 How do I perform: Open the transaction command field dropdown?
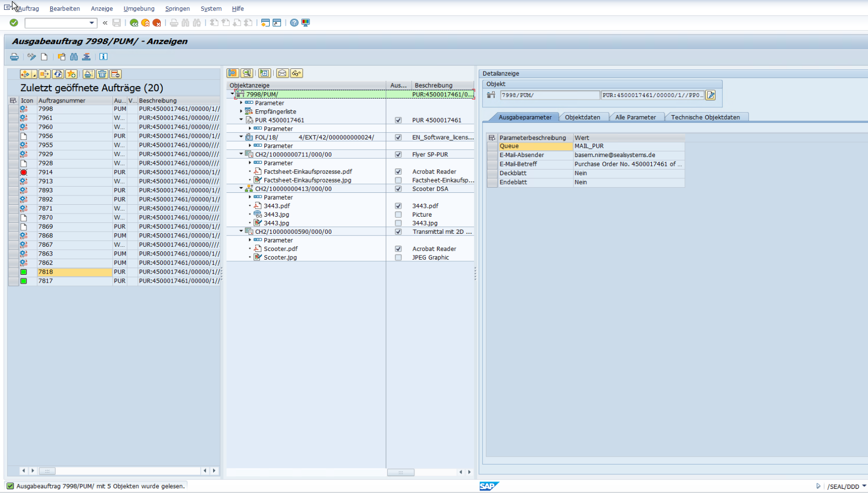92,23
